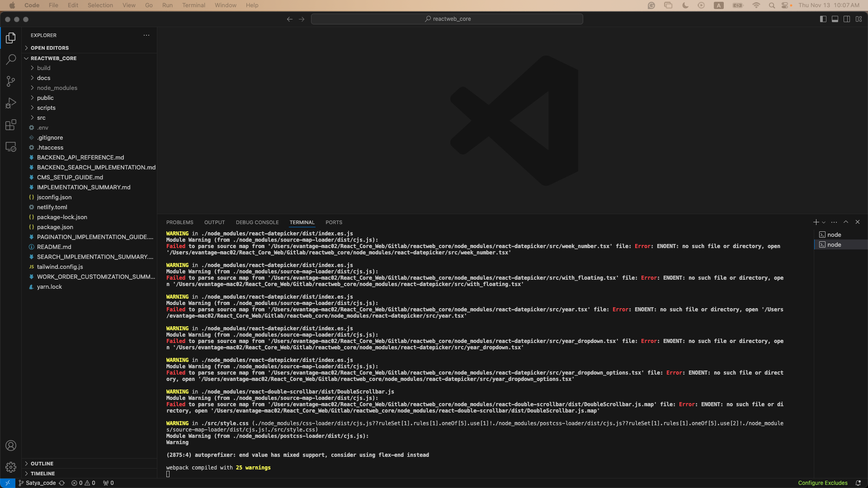Image resolution: width=868 pixels, height=488 pixels.
Task: Open the Source Control view
Action: coord(11,81)
